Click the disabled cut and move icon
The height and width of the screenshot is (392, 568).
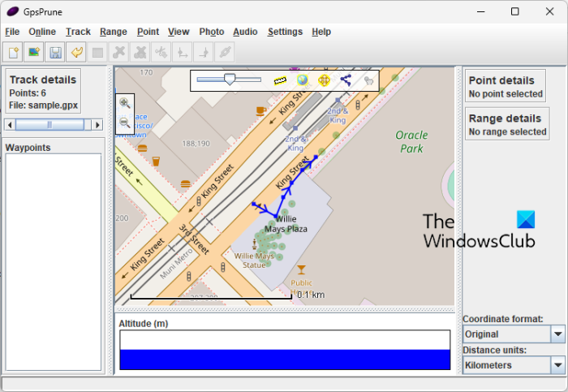click(x=161, y=53)
